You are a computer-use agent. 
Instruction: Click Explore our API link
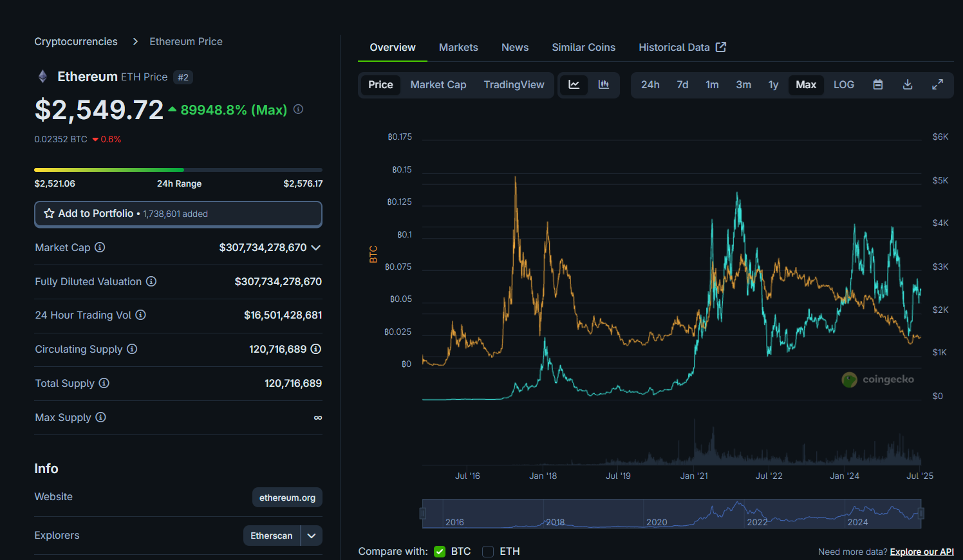[x=922, y=552]
